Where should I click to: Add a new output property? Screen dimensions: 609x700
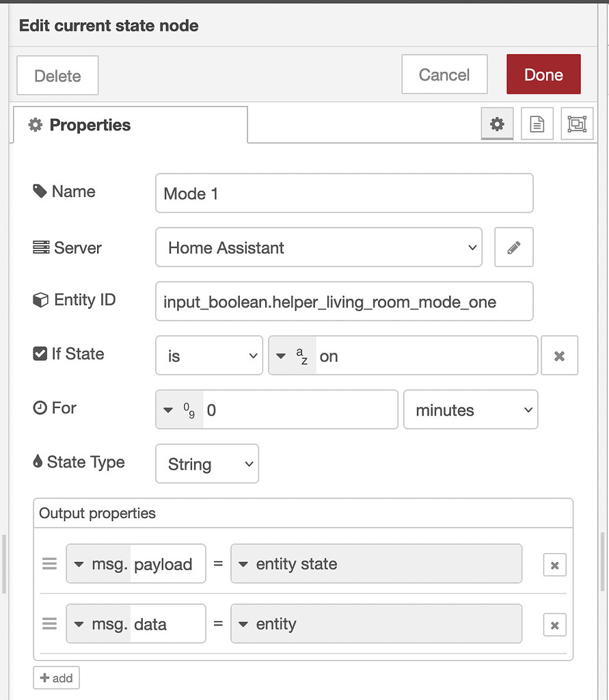click(x=56, y=678)
